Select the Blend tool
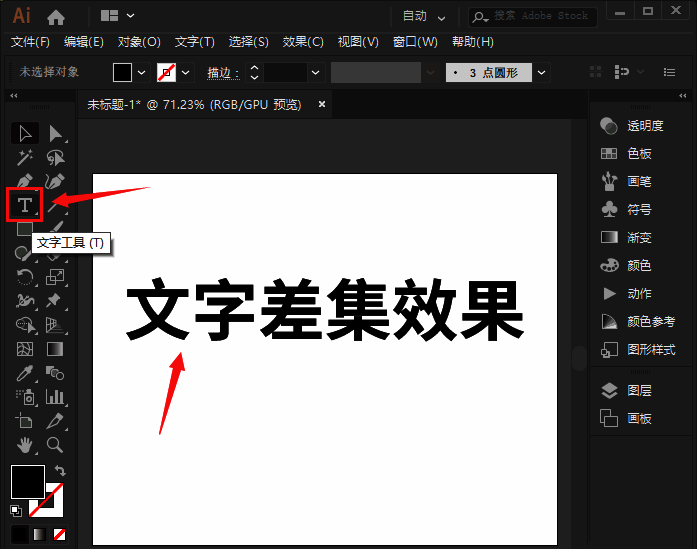 (x=55, y=373)
